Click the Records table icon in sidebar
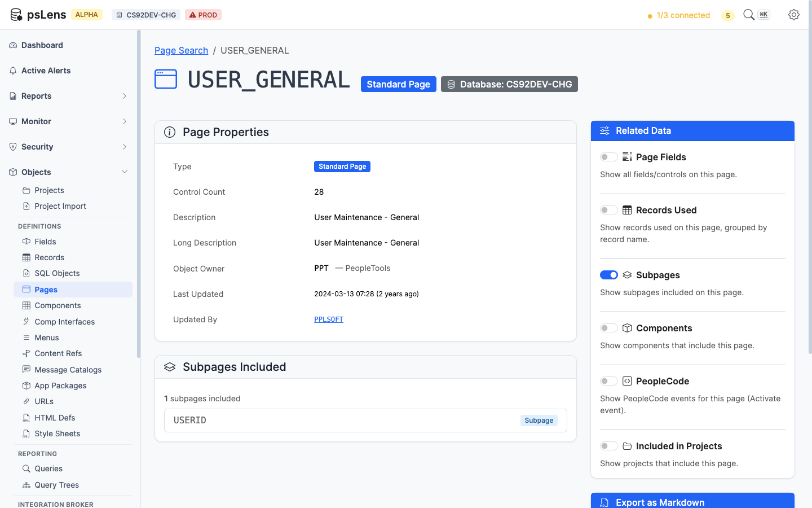This screenshot has height=508, width=812. point(27,257)
